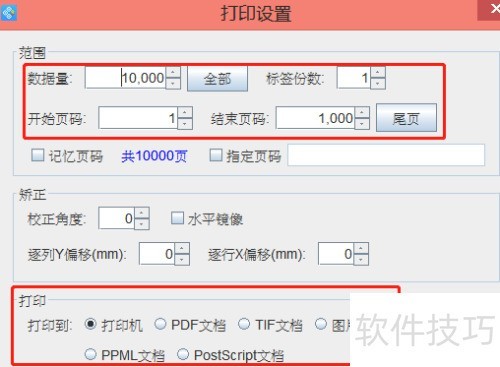Decrease 逐列Y偏移 with down arrow

[182, 259]
